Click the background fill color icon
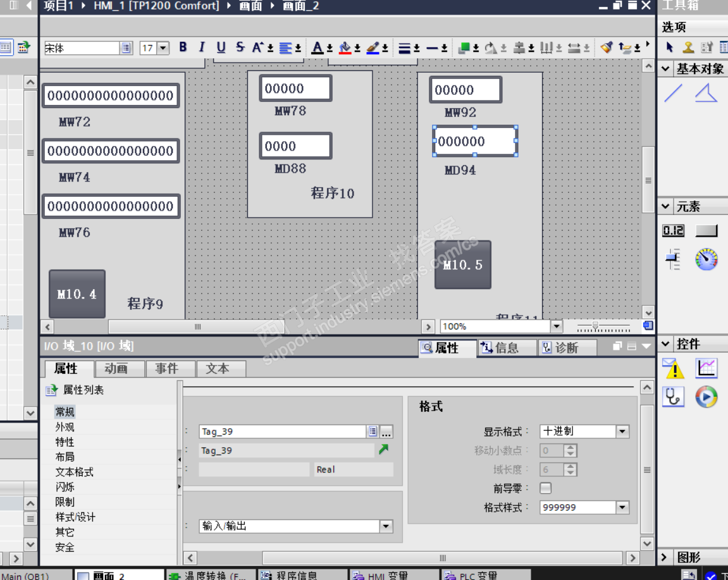The width and height of the screenshot is (728, 580). 345,48
